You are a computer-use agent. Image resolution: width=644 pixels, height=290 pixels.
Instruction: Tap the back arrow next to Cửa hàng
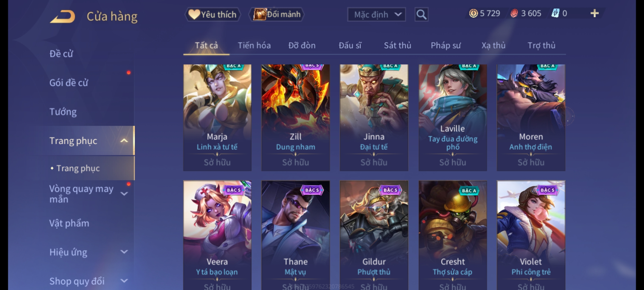tap(63, 16)
